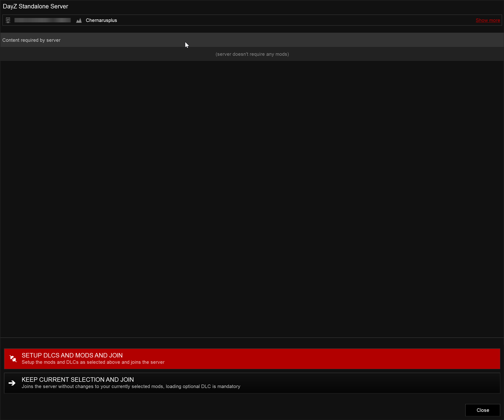The height and width of the screenshot is (420, 504).
Task: Click the map mountain icon beside Chernarusplus
Action: (79, 20)
